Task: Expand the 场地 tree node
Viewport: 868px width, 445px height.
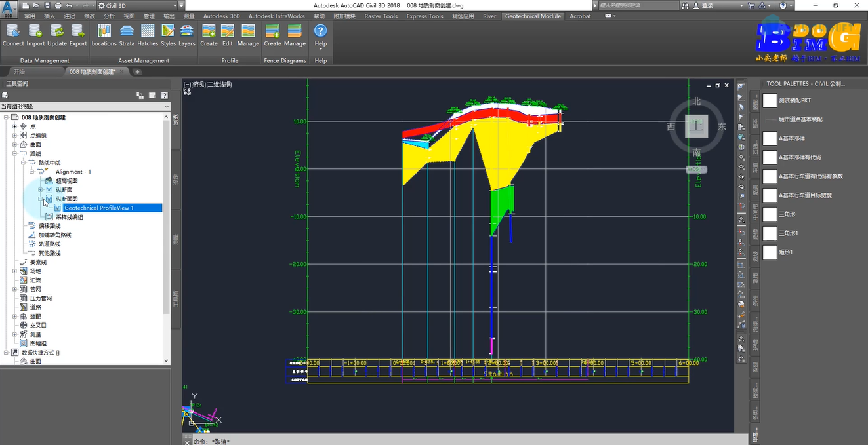Action: 15,271
